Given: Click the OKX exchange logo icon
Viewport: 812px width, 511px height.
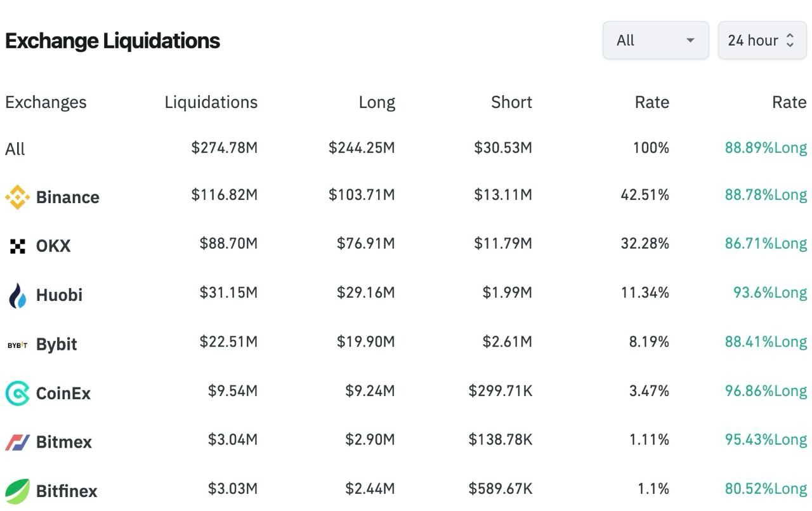Looking at the screenshot, I should point(18,246).
